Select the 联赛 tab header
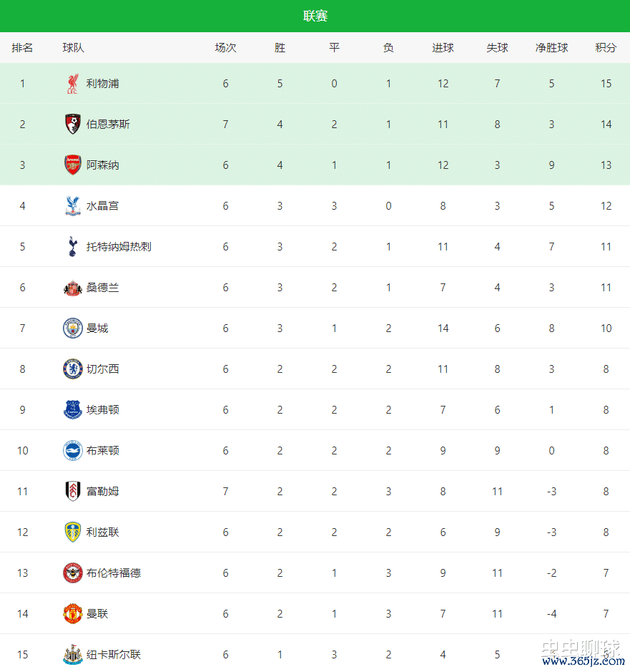Image resolution: width=630 pixels, height=672 pixels. 315,16
